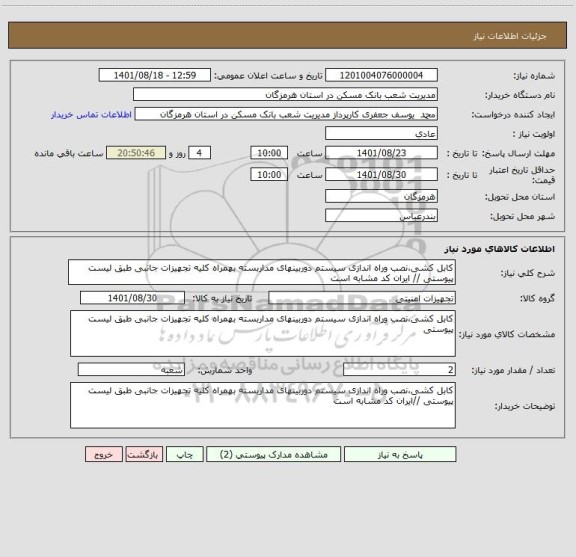Click the جزئیات اطلاعات نیاز header title
This screenshot has height=557, width=576.
pyautogui.click(x=510, y=36)
